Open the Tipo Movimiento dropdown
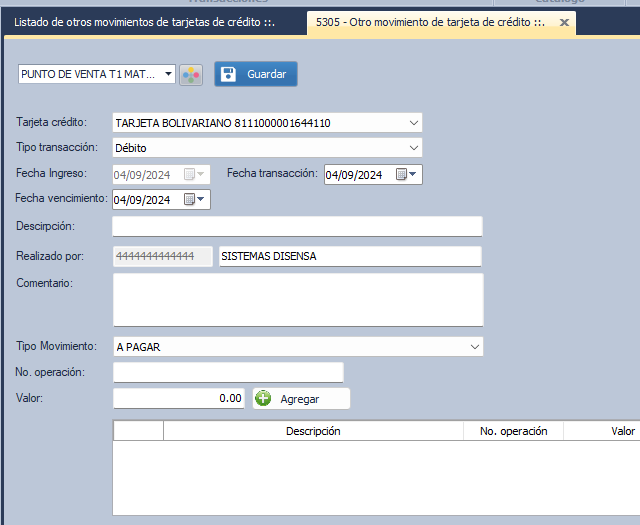Image resolution: width=640 pixels, height=525 pixels. tap(474, 347)
